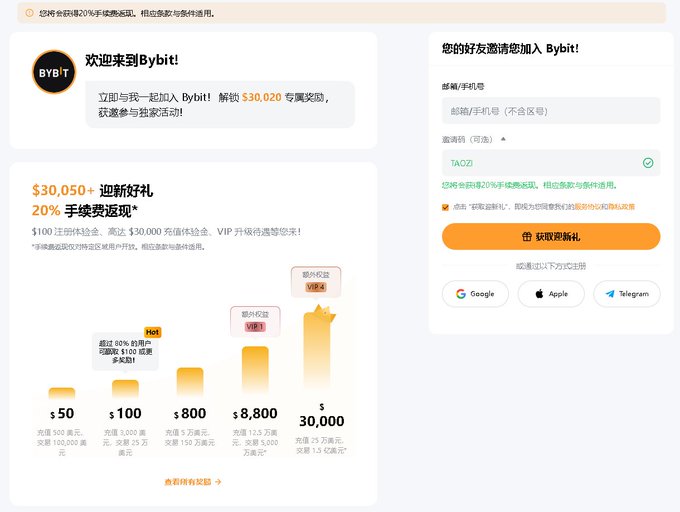Screen dimensions: 680x512
Task: Click the $30,000 reward bar
Action: tap(317, 351)
